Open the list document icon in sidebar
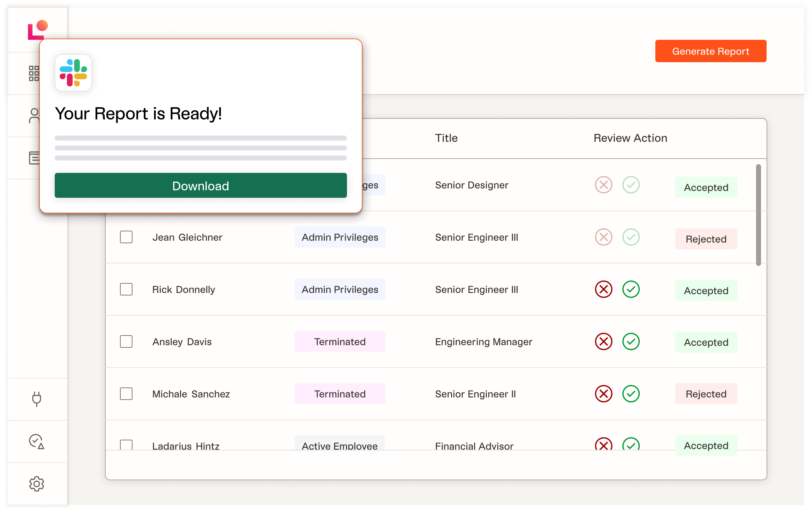Viewport: 812px width, 510px height. [x=34, y=158]
